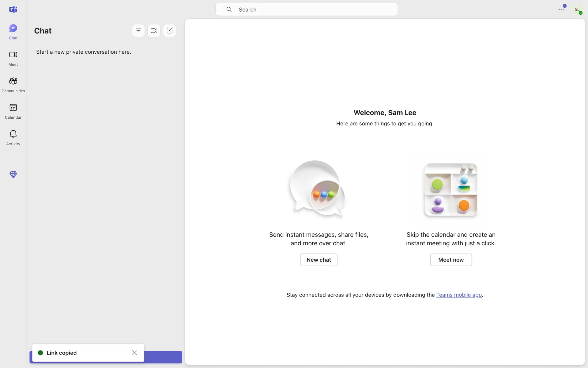Open the Teams mobile app link

(459, 295)
